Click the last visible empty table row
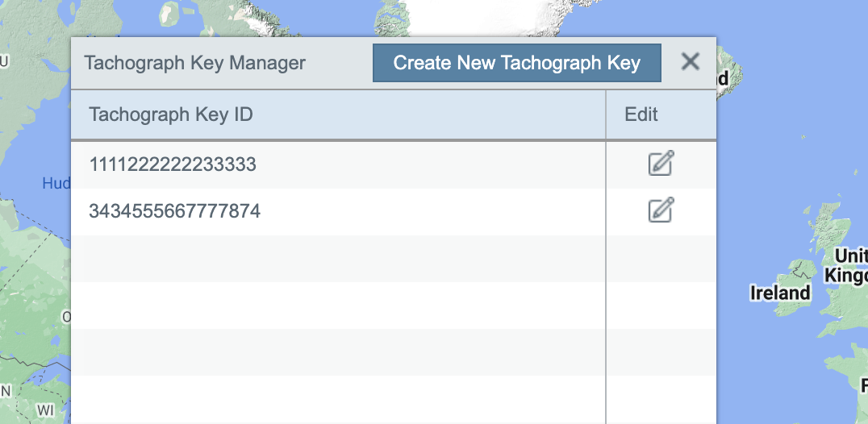The width and height of the screenshot is (868, 424). click(337, 399)
